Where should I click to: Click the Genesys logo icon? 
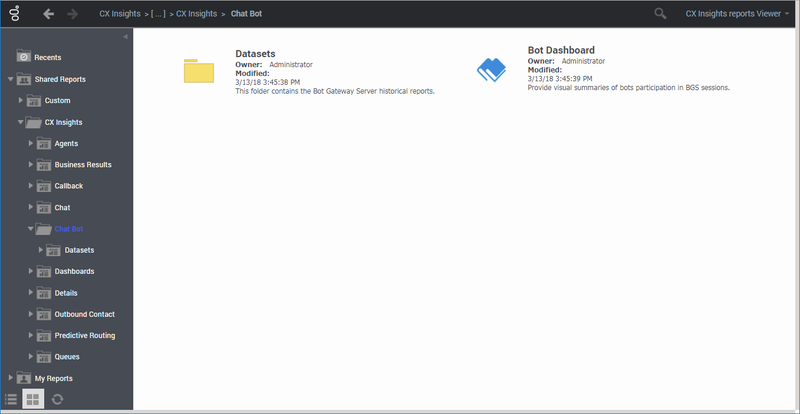[16, 14]
